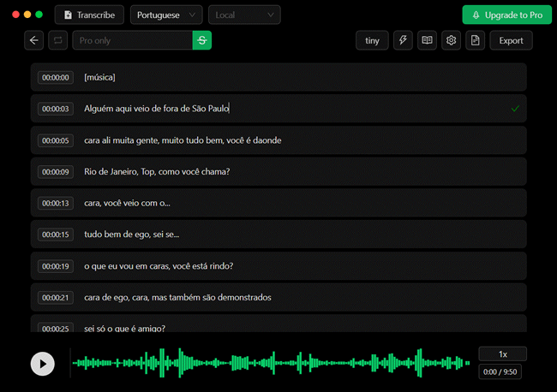
Task: Click the green maximize window button
Action: click(39, 15)
